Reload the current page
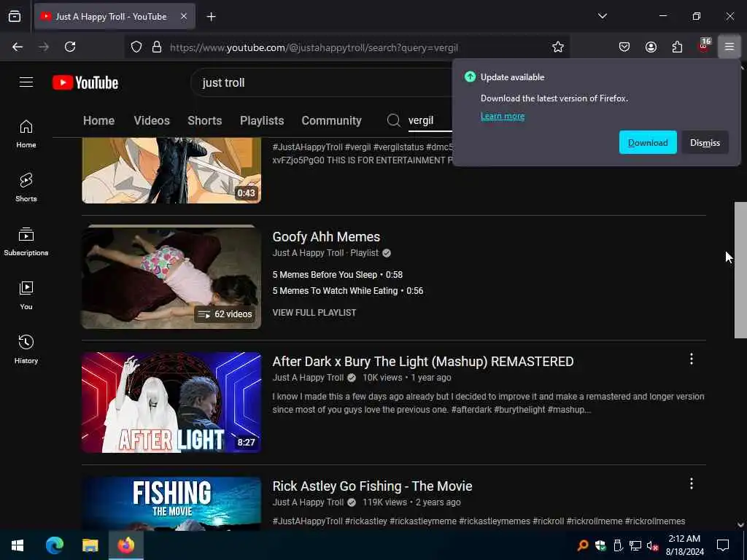The width and height of the screenshot is (747, 560). (70, 47)
